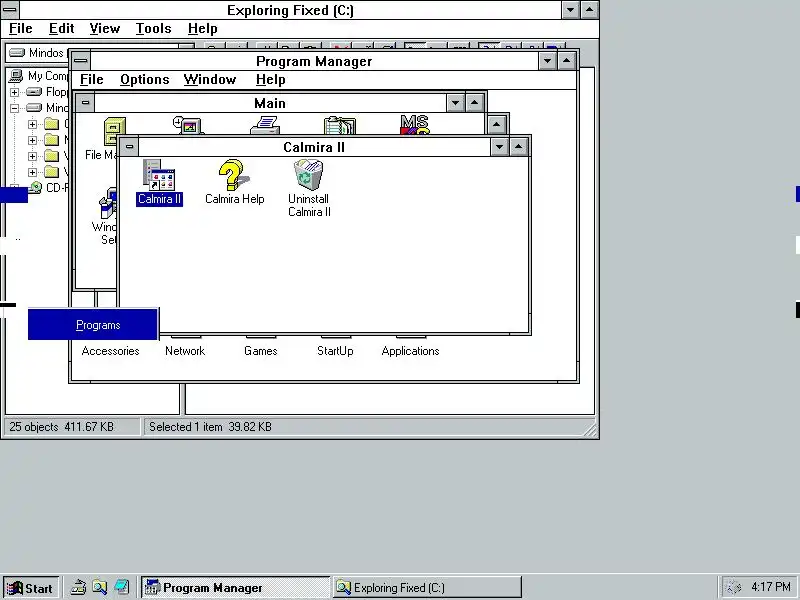Expand the Floppy drive tree node
This screenshot has width=800, height=600.
pyautogui.click(x=14, y=92)
